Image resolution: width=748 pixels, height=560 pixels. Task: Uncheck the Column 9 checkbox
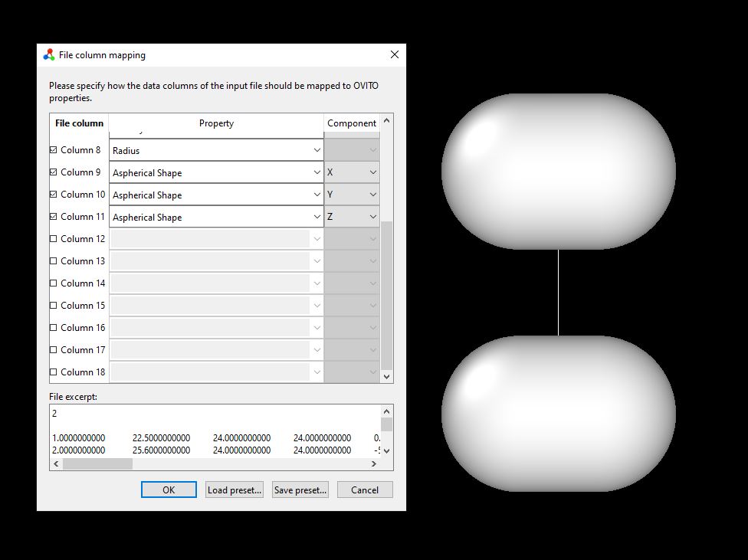tap(55, 172)
